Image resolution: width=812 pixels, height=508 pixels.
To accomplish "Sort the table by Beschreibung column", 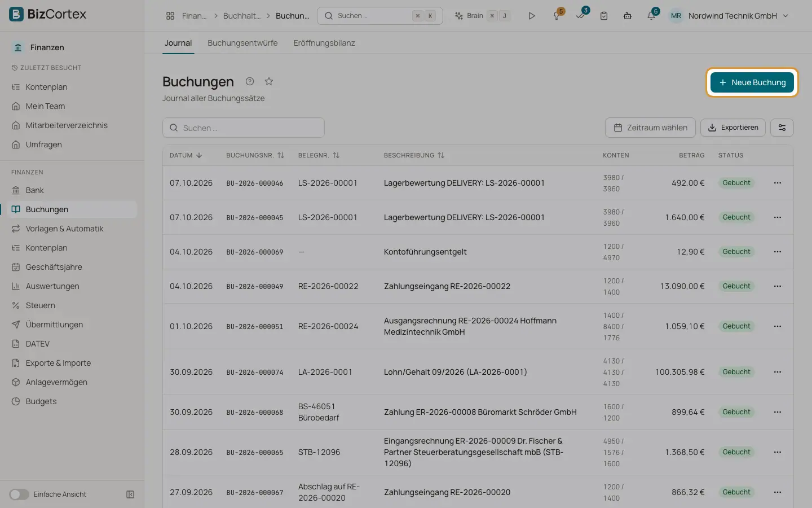I will point(414,155).
